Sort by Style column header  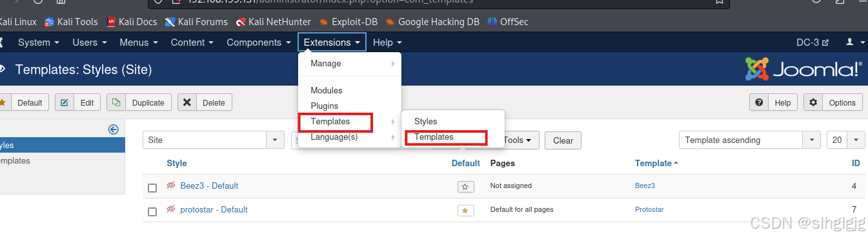point(177,164)
